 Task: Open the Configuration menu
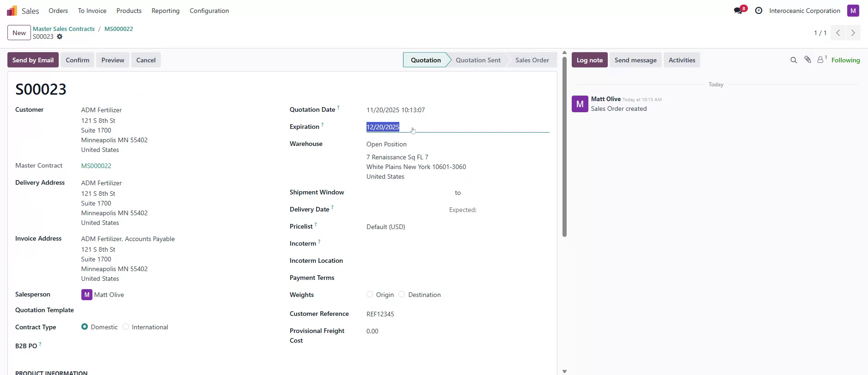[209, 11]
